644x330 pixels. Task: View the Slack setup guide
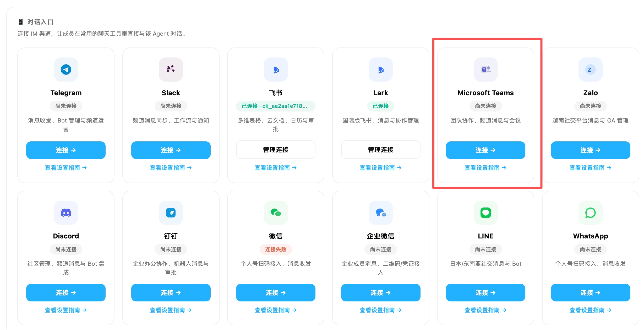point(171,168)
